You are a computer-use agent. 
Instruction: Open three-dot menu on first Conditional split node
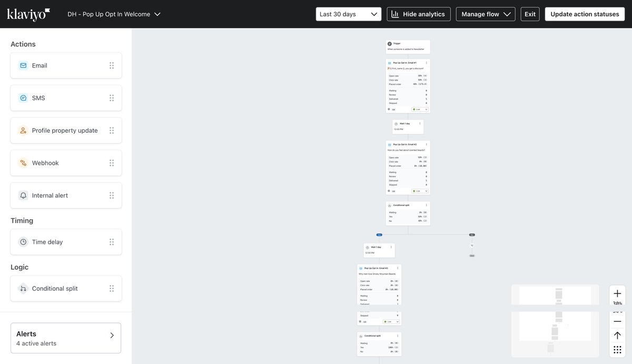[427, 205]
